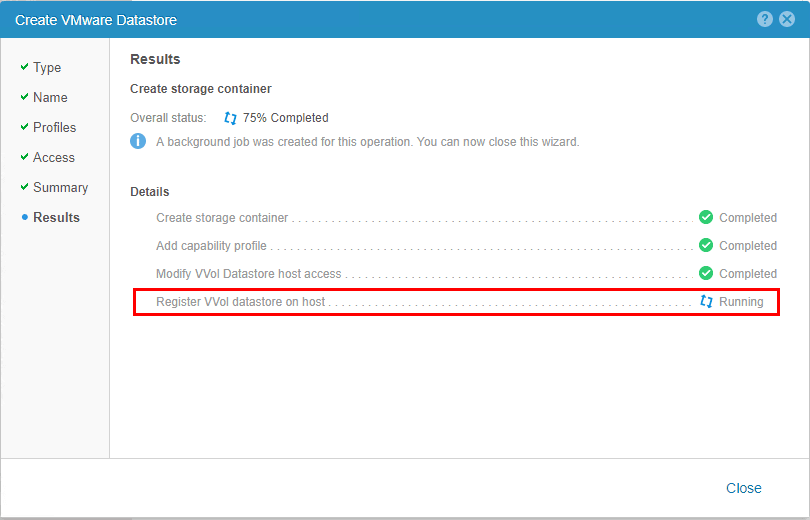The image size is (810, 520).
Task: Switch to the Access wizard step
Action: tap(53, 158)
